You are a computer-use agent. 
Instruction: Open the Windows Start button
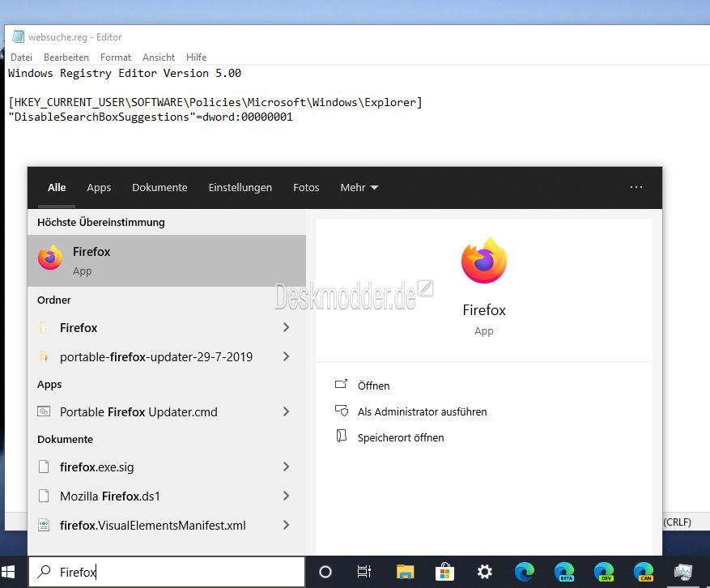tap(8, 572)
